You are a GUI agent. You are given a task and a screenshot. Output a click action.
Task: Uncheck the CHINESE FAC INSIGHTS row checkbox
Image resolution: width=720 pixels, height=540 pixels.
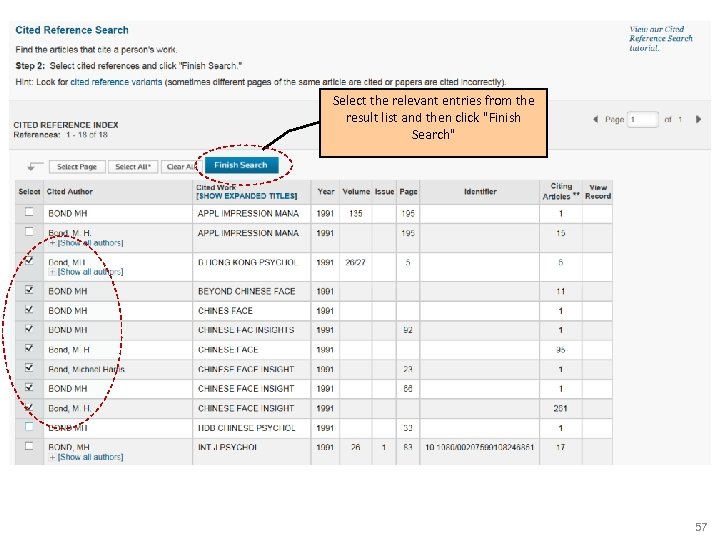(x=29, y=328)
